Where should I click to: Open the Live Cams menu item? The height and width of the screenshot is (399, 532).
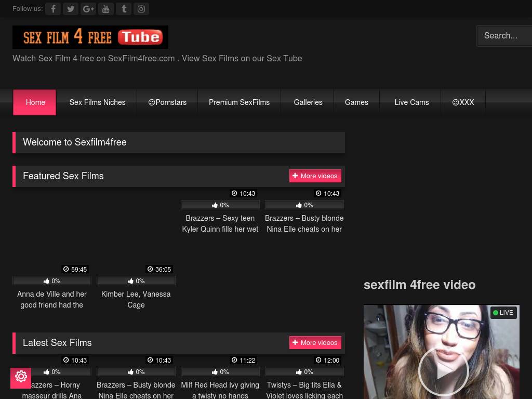click(411, 102)
